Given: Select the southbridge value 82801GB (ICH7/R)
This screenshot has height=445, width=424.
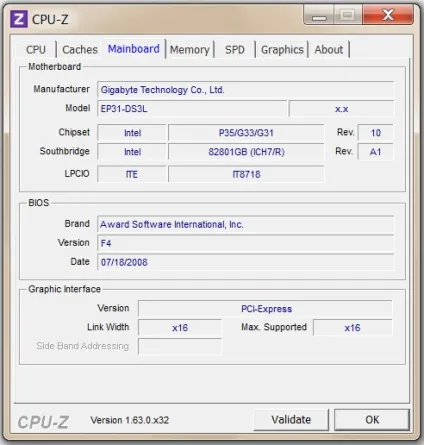Looking at the screenshot, I should coord(246,152).
